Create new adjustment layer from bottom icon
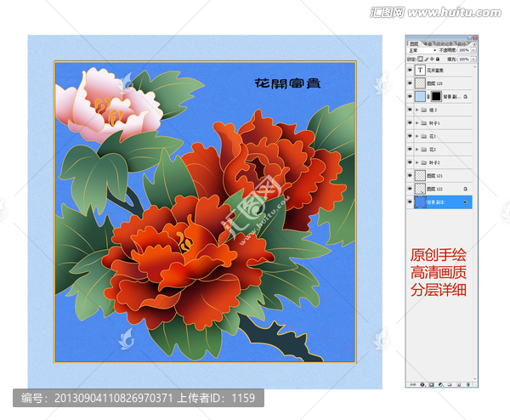Viewport: 510px width, 420px height. click(x=440, y=384)
